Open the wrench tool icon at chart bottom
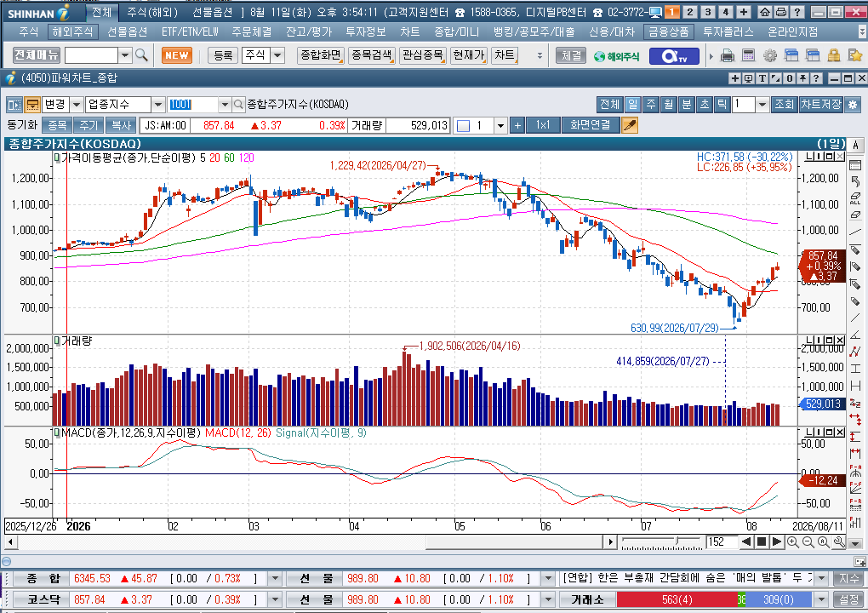868x613 pixels. (x=839, y=542)
